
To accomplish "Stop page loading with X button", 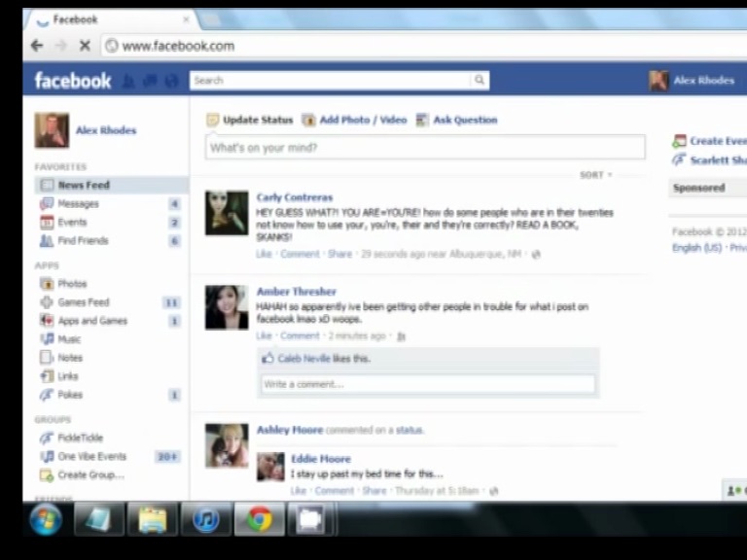I will click(84, 46).
